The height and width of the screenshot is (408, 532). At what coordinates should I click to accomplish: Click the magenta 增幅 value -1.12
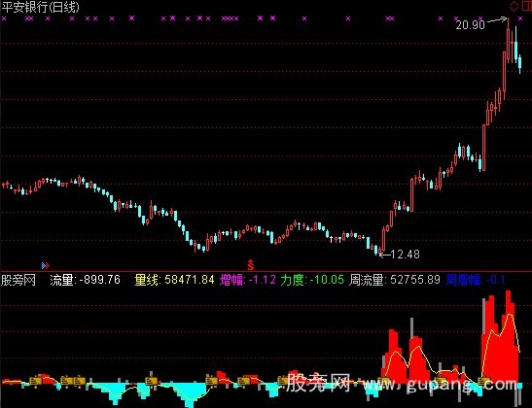click(263, 280)
